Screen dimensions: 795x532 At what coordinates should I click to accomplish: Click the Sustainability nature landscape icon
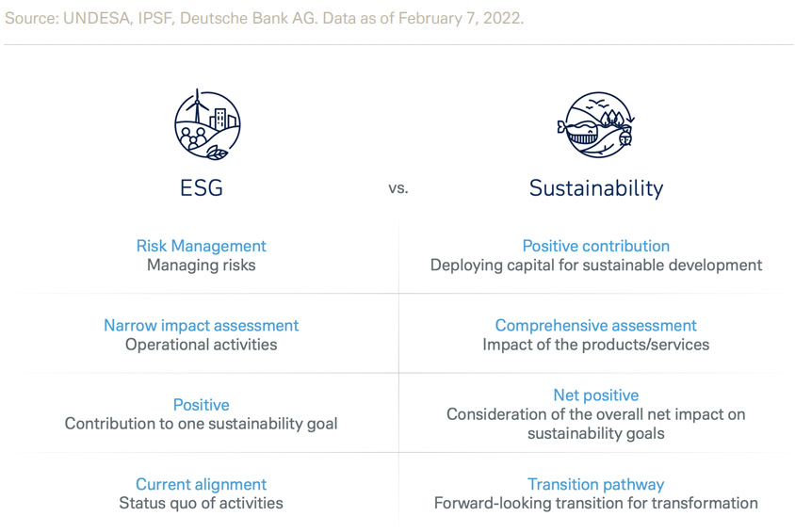coord(595,123)
